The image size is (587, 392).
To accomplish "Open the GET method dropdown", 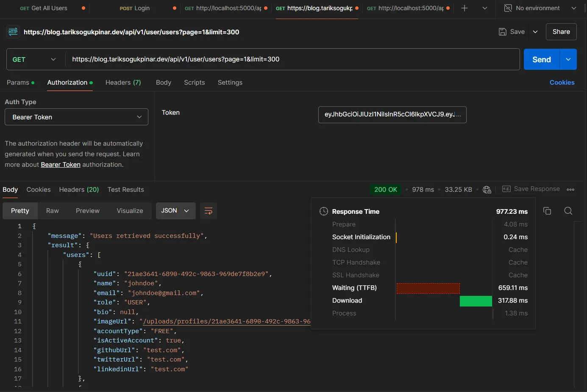I will [36, 60].
